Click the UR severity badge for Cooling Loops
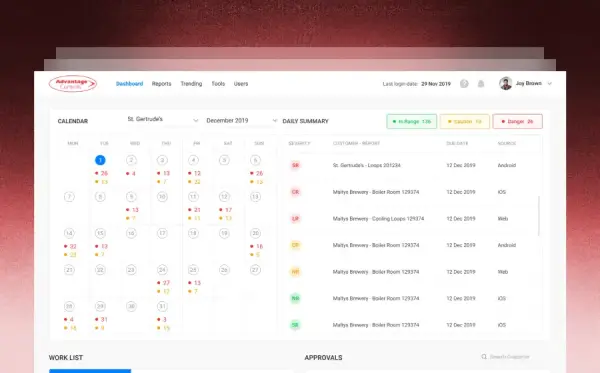Viewport: 600px width, 373px height. click(x=295, y=219)
